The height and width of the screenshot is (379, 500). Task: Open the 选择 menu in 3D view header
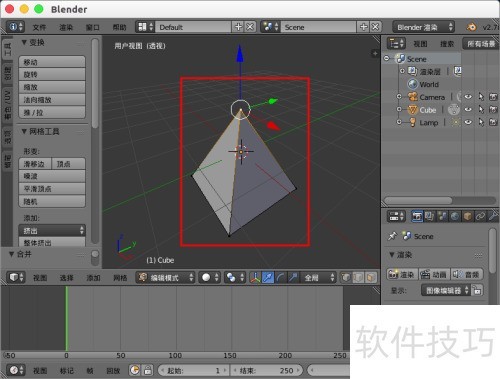[x=66, y=278]
